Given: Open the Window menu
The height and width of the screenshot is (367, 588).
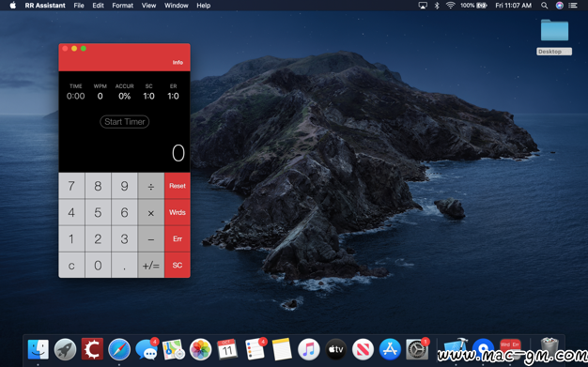Looking at the screenshot, I should [x=177, y=6].
